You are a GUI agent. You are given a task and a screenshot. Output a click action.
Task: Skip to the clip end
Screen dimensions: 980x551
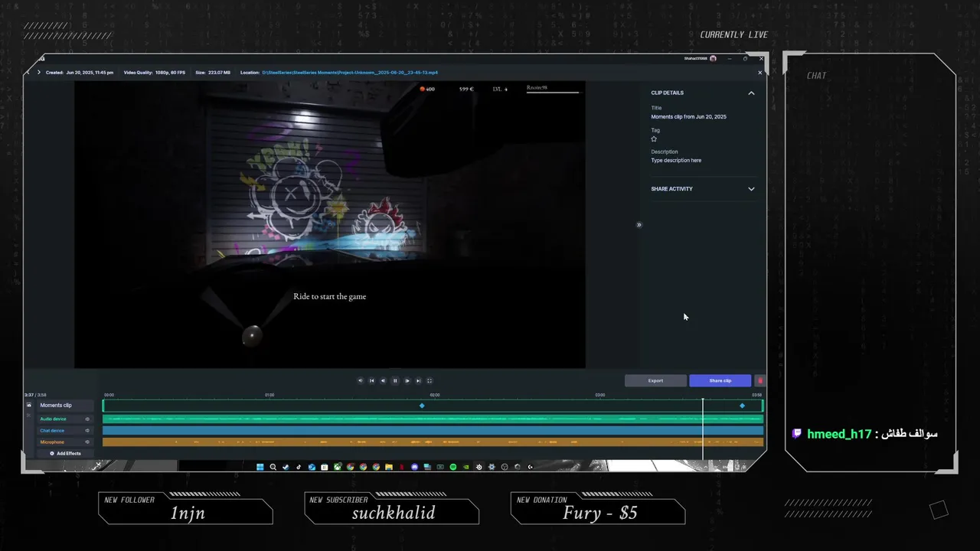[x=418, y=380]
